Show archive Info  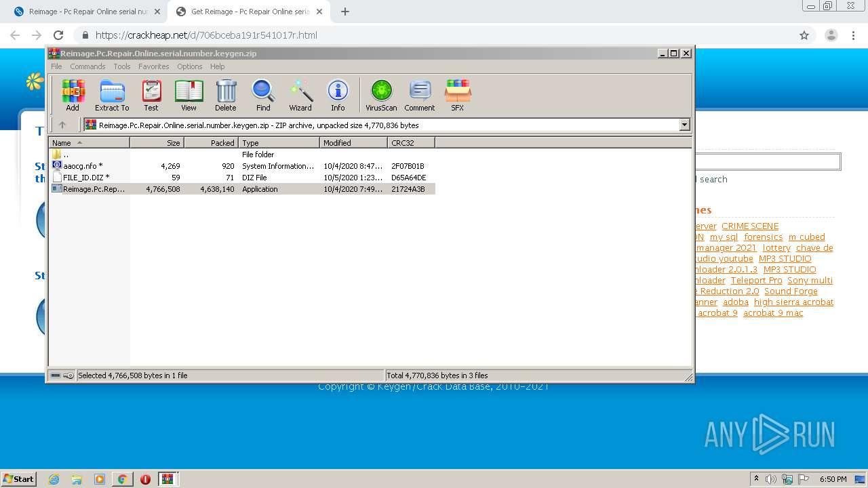click(338, 95)
